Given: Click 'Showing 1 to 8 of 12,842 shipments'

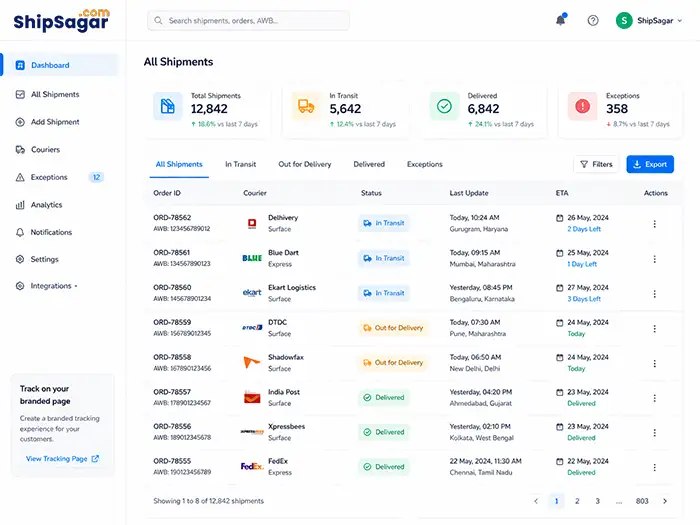Looking at the screenshot, I should click(x=208, y=501).
